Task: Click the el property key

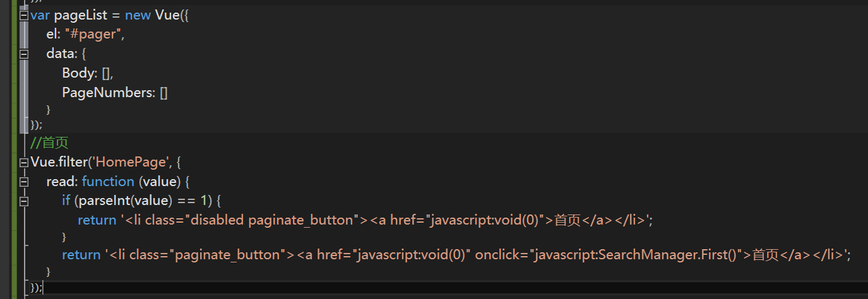Action: (x=52, y=35)
